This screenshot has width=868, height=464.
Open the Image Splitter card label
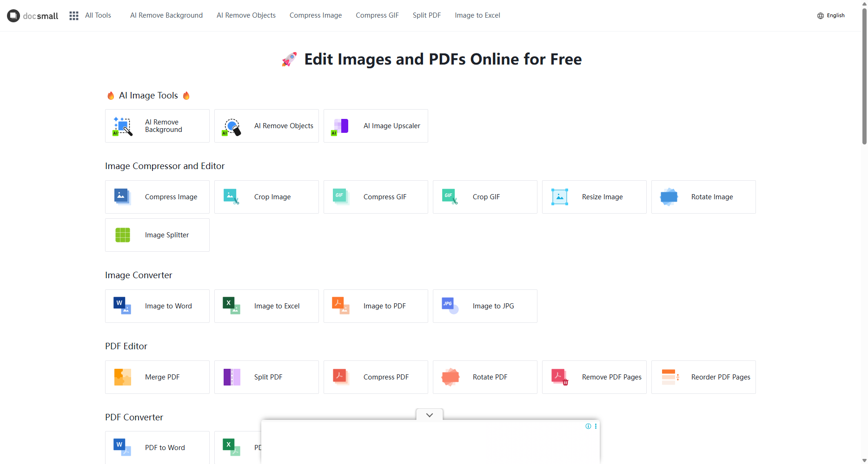tap(167, 235)
